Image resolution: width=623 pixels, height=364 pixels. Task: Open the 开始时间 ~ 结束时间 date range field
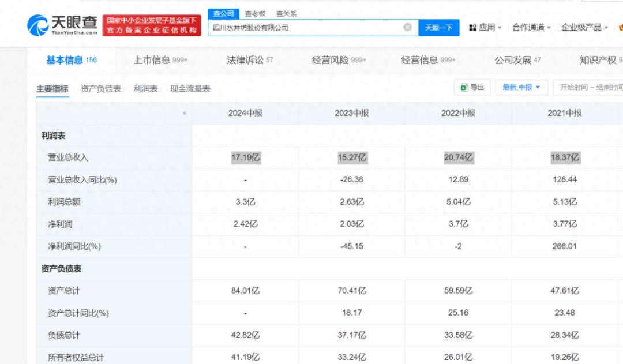tap(588, 87)
